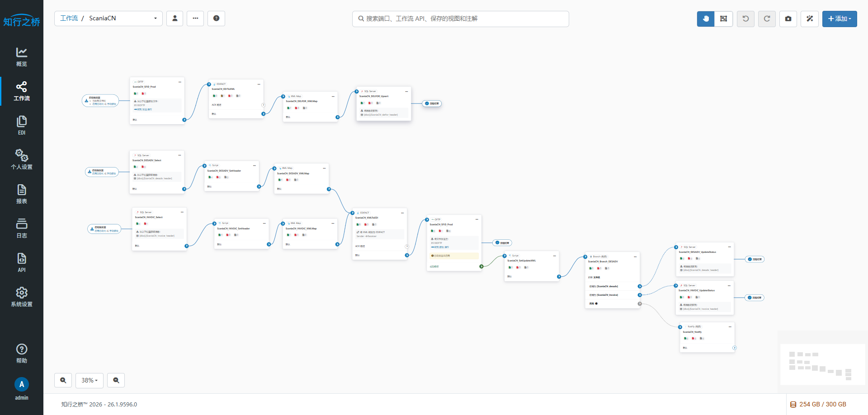Zoom out with the magnifier minus button
This screenshot has height=415, width=868.
[116, 380]
